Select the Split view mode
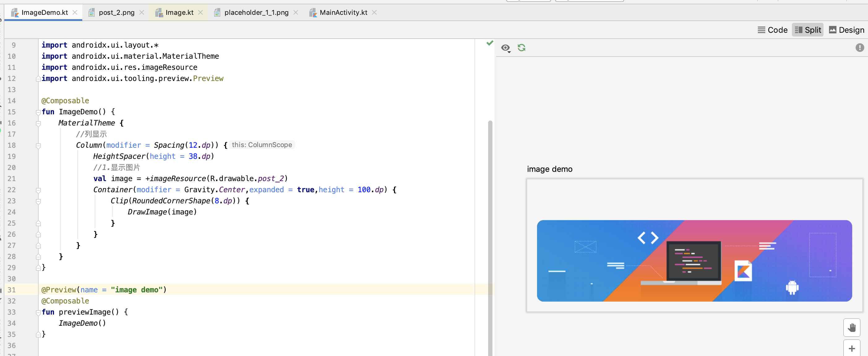868x356 pixels. pos(807,30)
